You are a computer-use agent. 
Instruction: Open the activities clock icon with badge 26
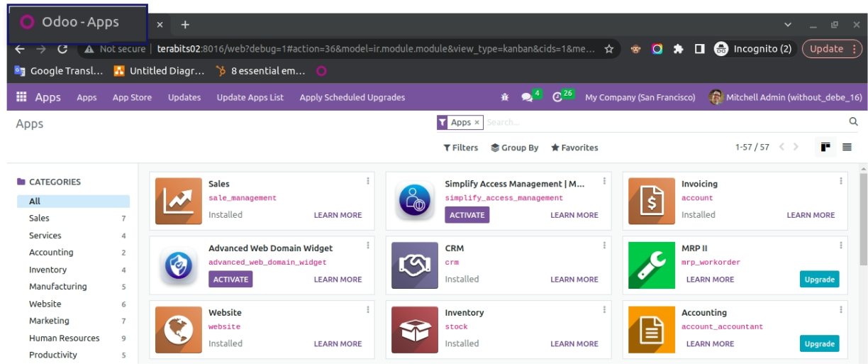pyautogui.click(x=563, y=96)
